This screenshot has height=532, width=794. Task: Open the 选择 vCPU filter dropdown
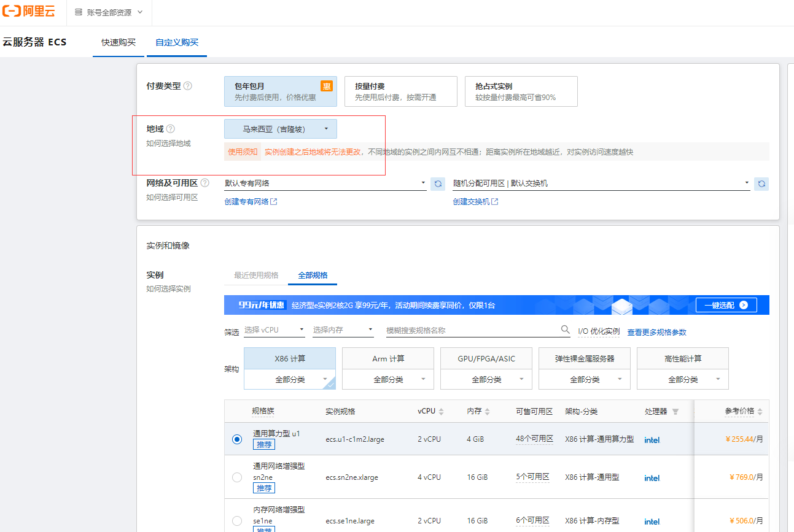[274, 330]
